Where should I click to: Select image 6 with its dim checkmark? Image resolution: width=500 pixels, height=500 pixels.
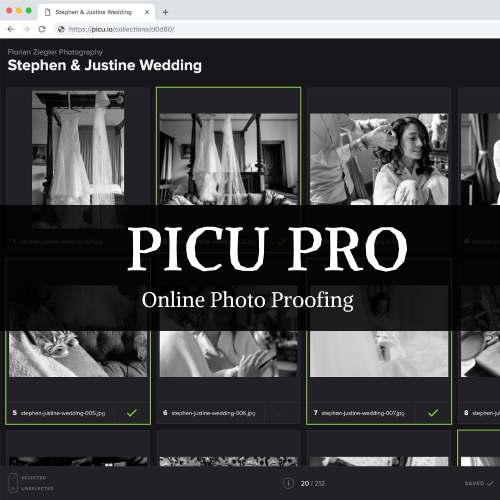point(282,413)
